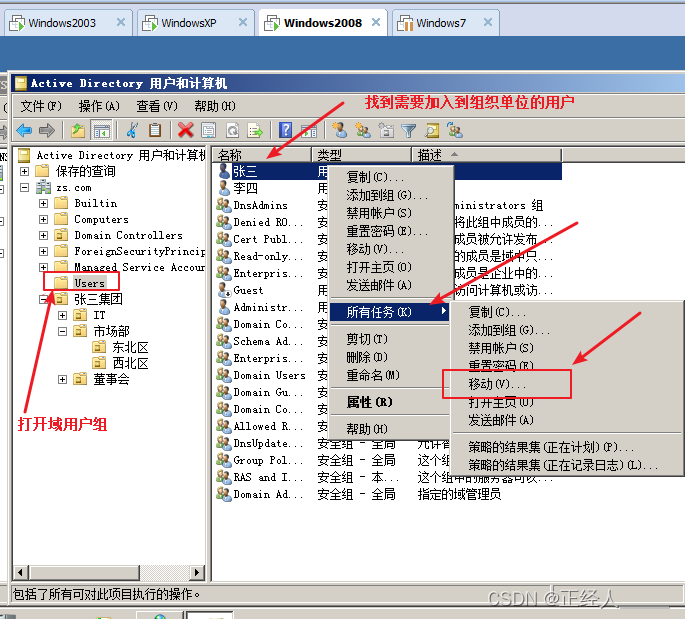Viewport: 685px width, 619px height.
Task: Click Add to group toolbar icon
Action: click(455, 130)
